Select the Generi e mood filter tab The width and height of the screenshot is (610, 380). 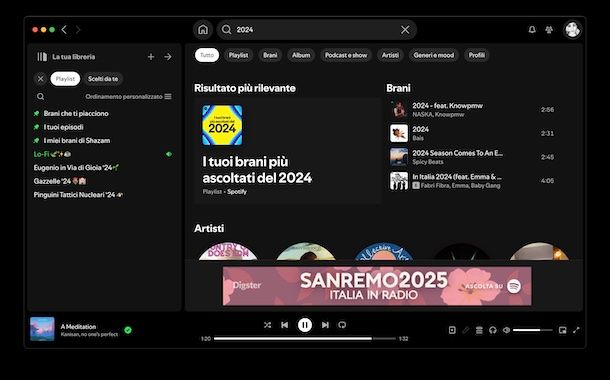tap(434, 55)
